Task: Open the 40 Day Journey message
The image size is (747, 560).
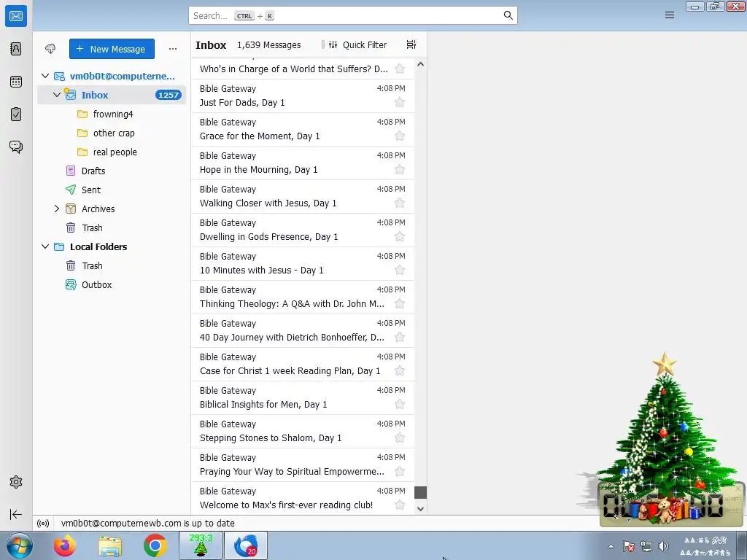Action: click(x=303, y=330)
